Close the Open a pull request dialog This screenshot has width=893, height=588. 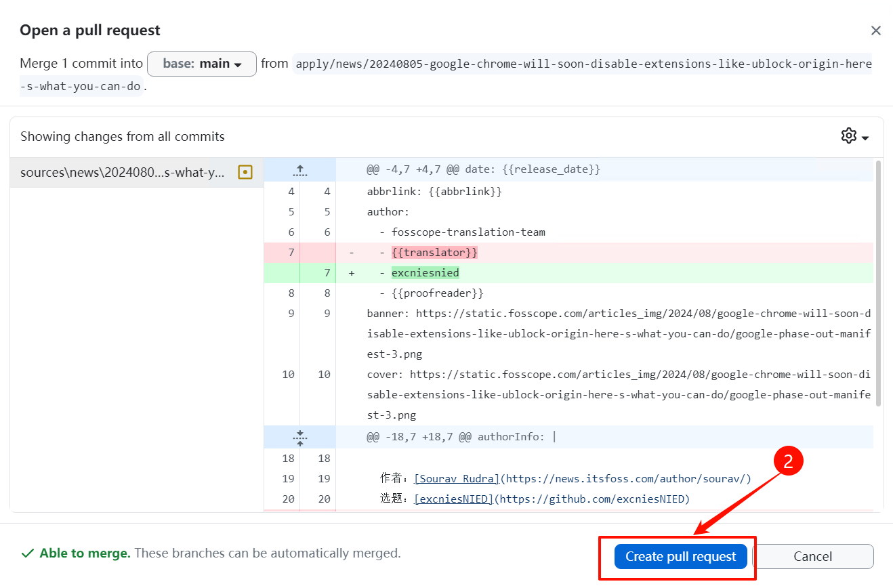point(876,30)
